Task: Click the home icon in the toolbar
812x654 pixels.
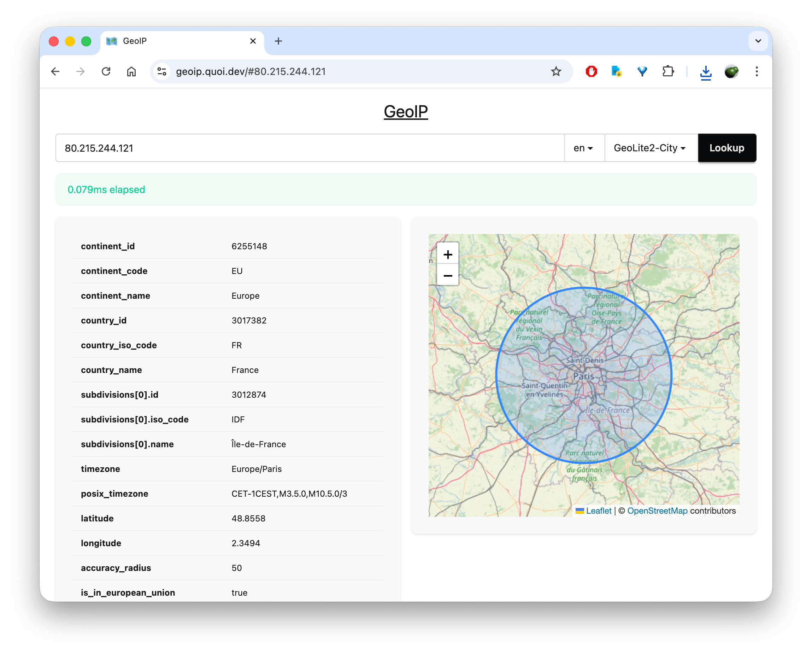Action: click(131, 71)
